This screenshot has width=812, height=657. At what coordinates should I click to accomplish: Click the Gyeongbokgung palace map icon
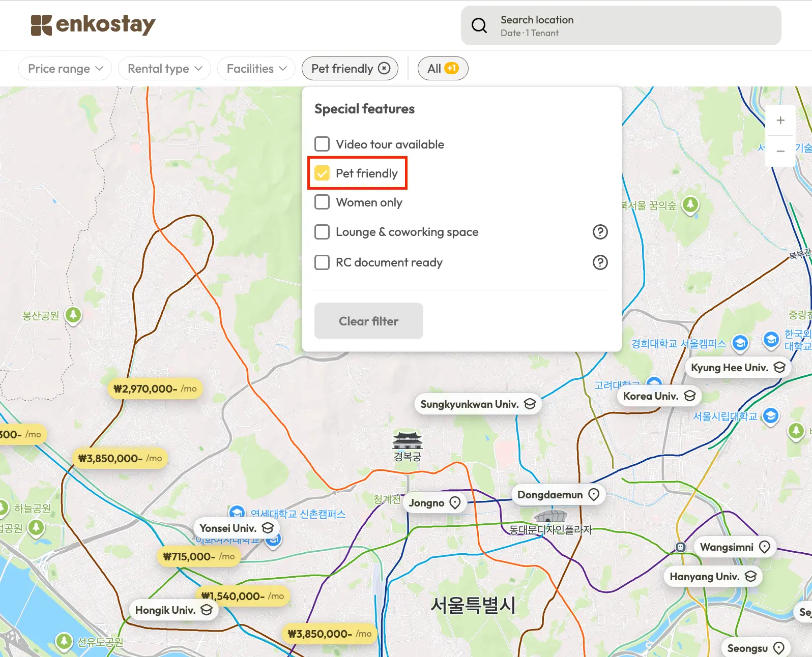click(x=408, y=440)
